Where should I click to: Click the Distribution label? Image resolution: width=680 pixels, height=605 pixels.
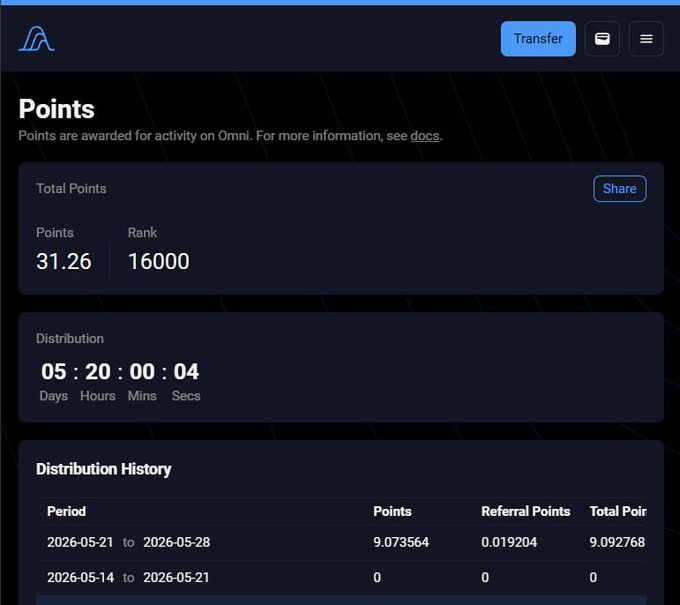(70, 338)
